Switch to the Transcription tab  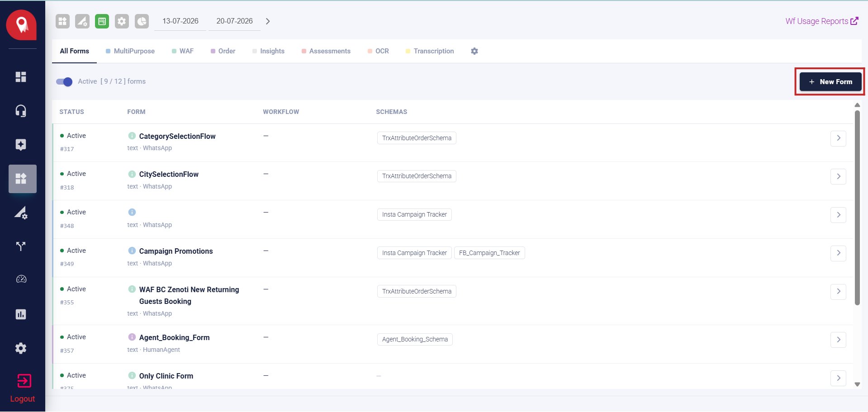click(x=430, y=51)
